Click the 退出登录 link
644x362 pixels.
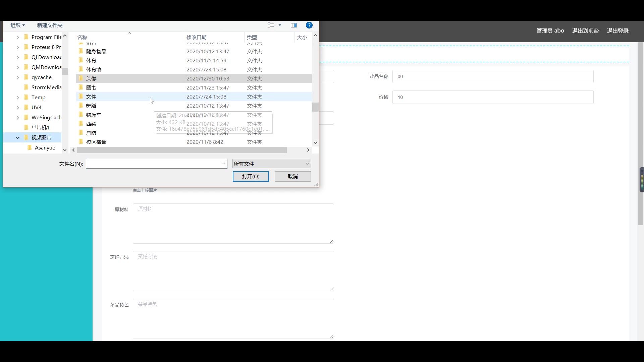pos(618,31)
